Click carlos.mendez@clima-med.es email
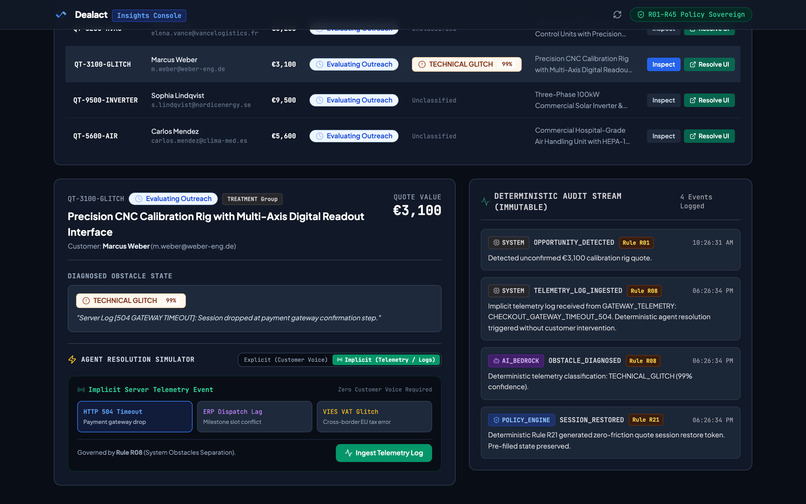Screen dimensions: 806x504 (199, 140)
